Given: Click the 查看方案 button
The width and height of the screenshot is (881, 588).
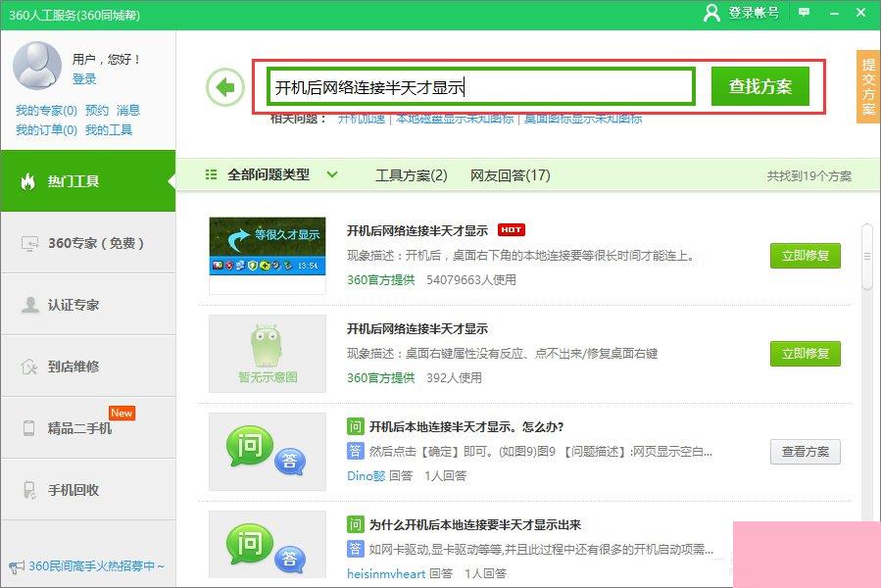Looking at the screenshot, I should coord(806,452).
